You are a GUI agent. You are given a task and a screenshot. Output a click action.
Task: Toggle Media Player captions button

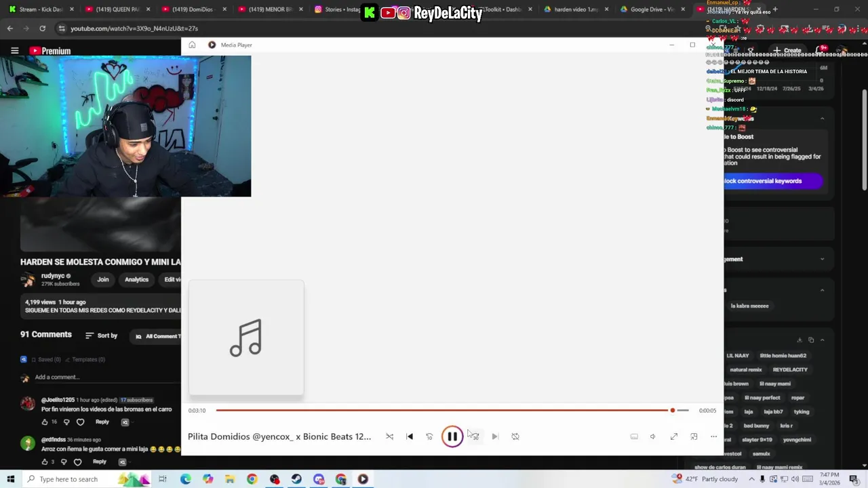click(634, 436)
